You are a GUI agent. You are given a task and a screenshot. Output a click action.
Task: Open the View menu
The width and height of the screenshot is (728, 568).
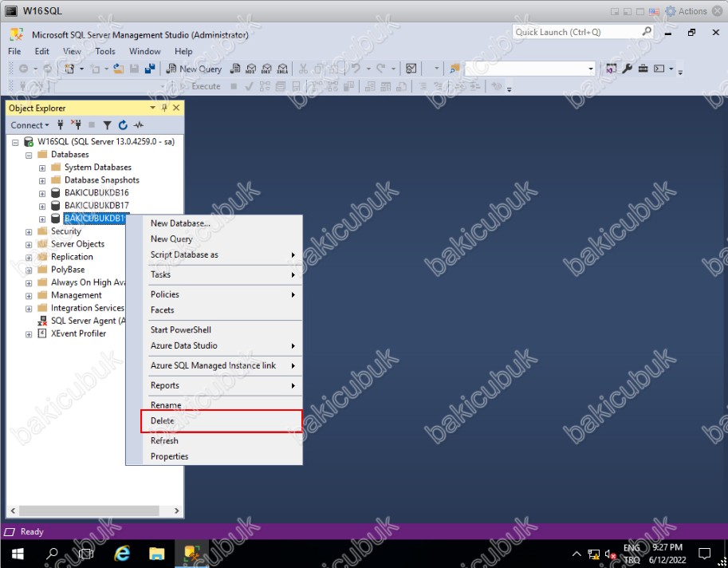72,51
